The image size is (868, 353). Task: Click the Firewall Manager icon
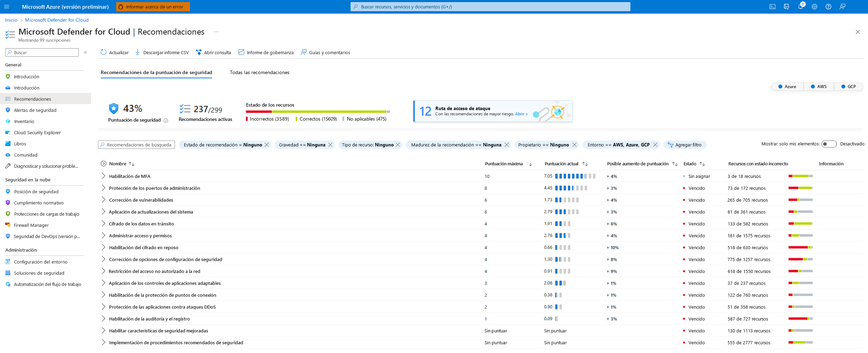8,225
